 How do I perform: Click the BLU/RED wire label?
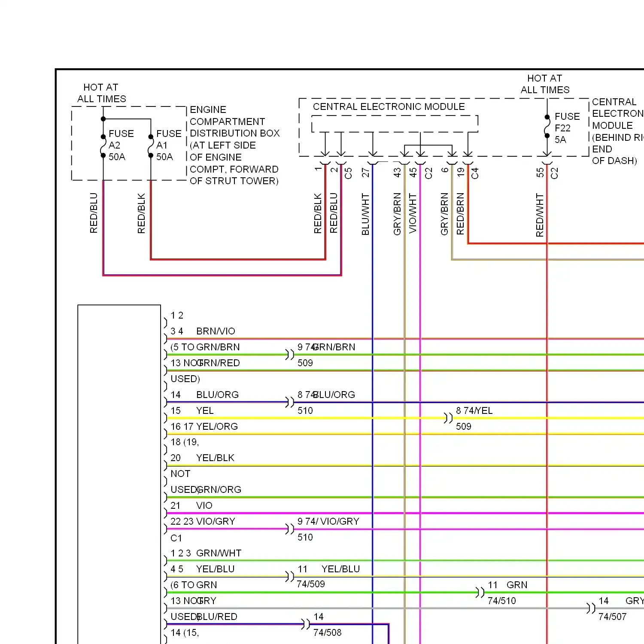click(x=217, y=617)
